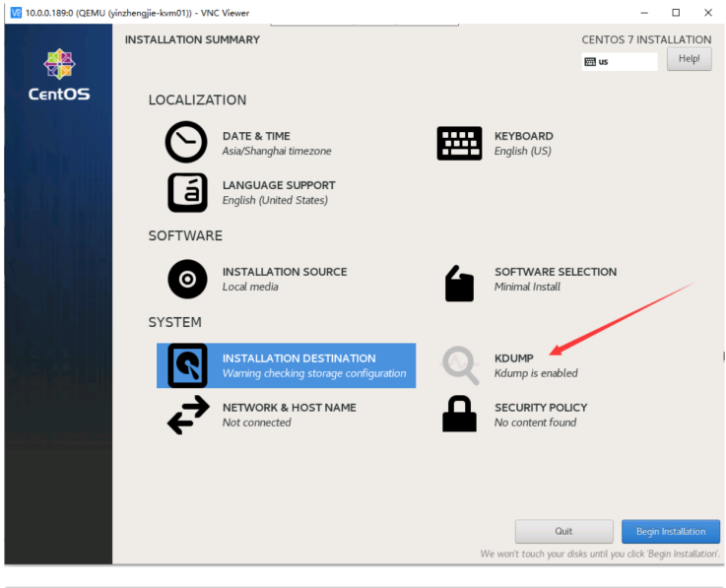The image size is (726, 588).
Task: Click the Keyboard layout icon
Action: coord(459,144)
